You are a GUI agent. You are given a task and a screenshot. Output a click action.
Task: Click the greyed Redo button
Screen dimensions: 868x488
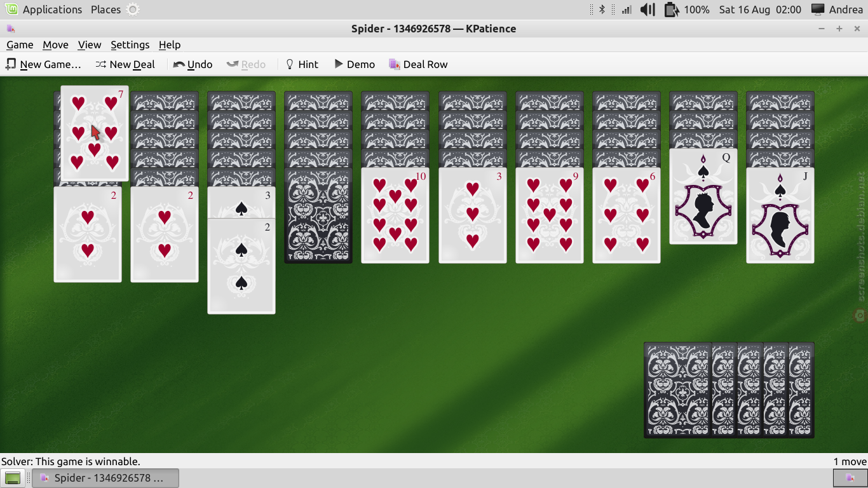tap(246, 64)
